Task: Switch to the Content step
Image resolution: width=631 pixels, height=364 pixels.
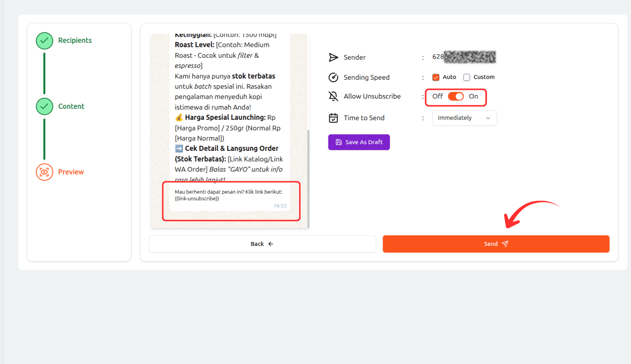Action: click(71, 106)
